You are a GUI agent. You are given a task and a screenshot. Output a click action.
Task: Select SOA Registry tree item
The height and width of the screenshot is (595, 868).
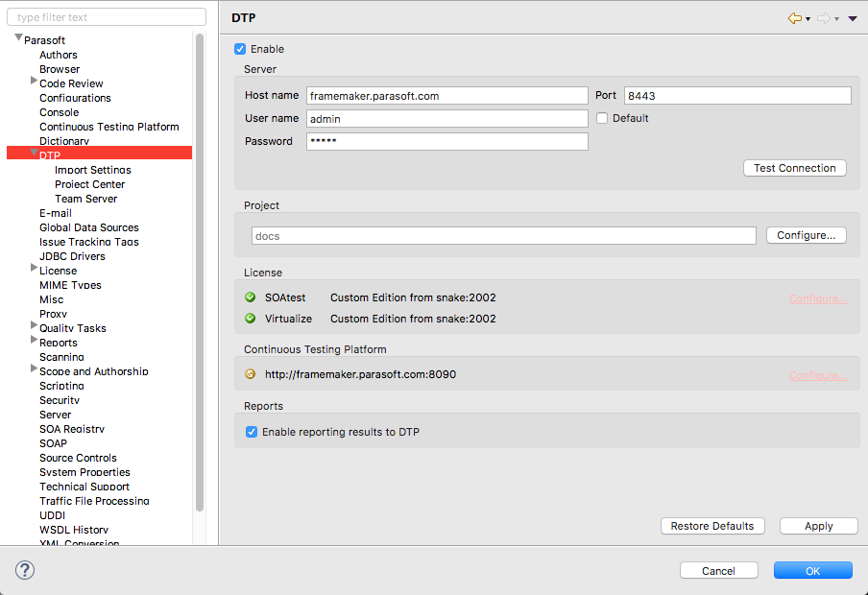click(71, 429)
